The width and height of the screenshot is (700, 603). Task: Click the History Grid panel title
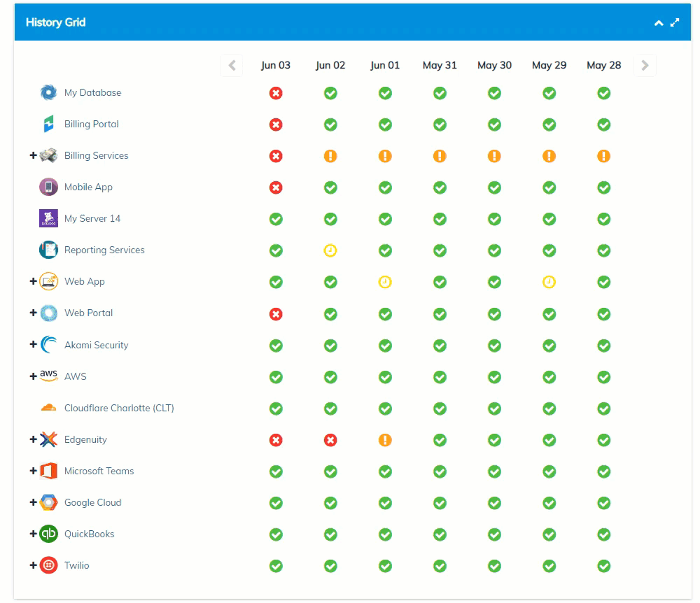(x=56, y=22)
